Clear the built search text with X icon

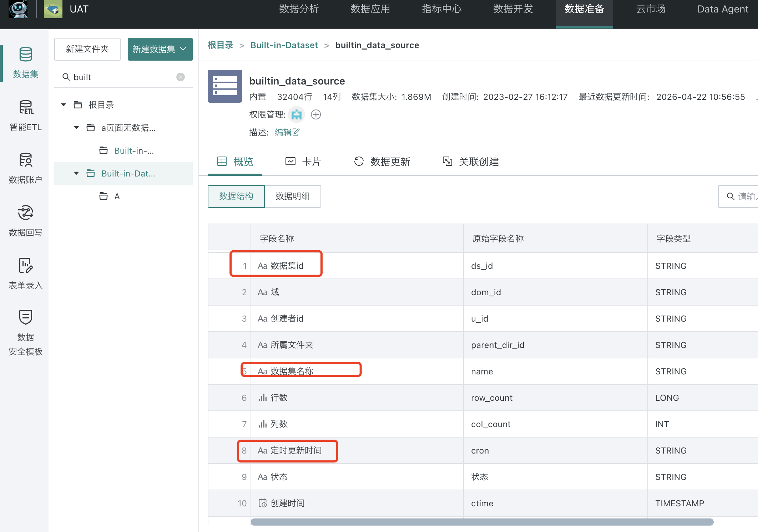181,77
